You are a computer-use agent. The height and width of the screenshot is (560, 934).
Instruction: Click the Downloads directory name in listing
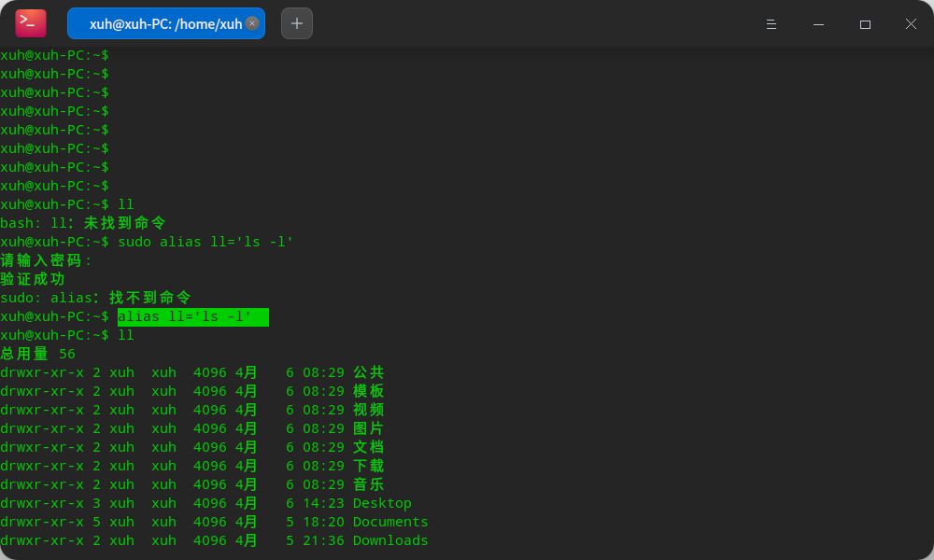pos(390,540)
